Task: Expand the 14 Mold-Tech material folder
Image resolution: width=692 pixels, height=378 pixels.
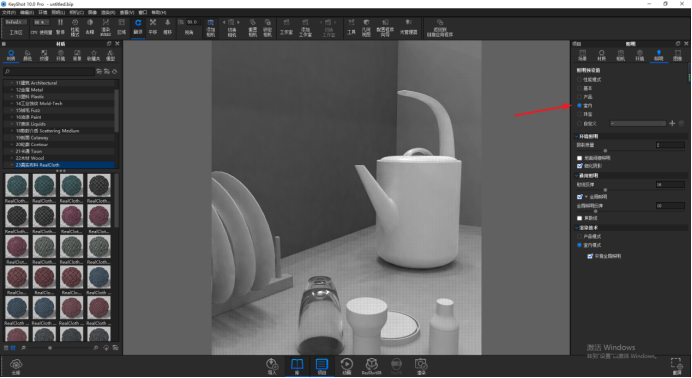Action: [x=12, y=103]
